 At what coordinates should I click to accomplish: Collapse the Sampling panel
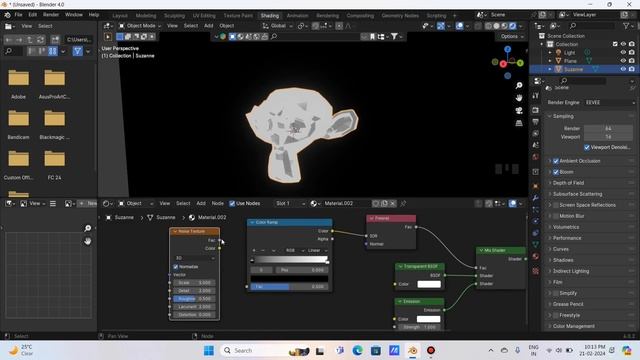[563, 116]
